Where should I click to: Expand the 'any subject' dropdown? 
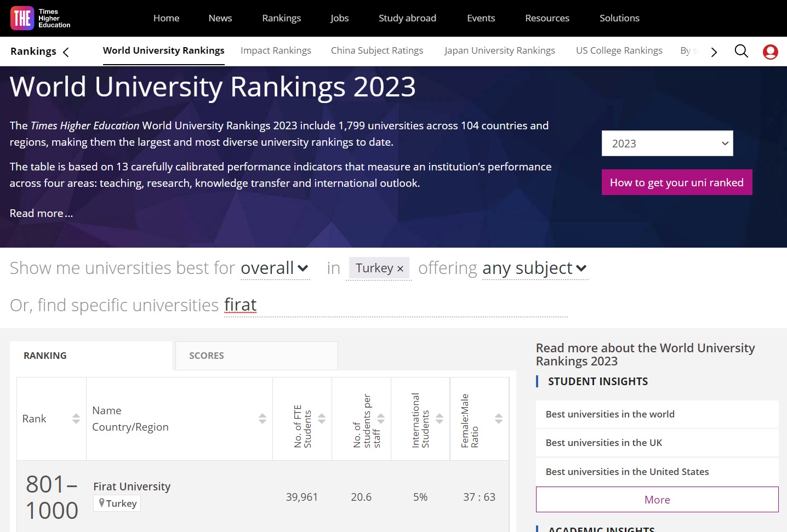tap(535, 268)
